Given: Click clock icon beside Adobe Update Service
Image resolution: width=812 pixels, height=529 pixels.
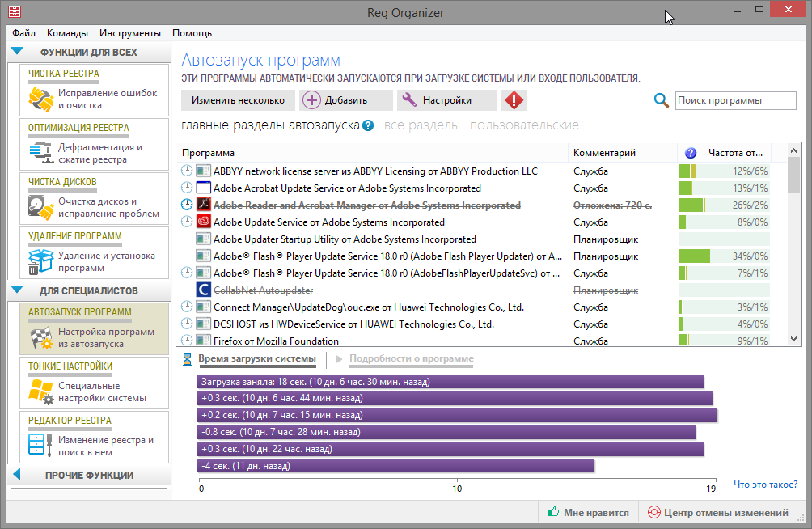Looking at the screenshot, I should [187, 222].
